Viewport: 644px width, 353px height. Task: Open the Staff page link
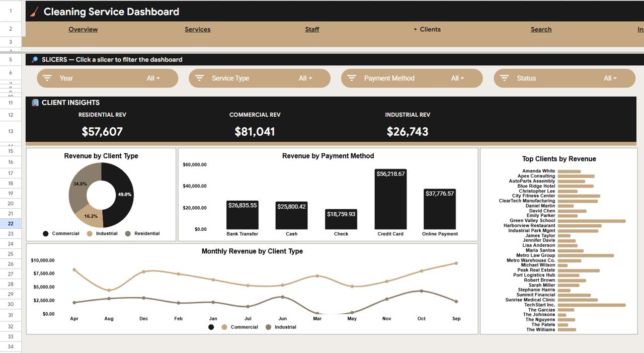coord(312,29)
